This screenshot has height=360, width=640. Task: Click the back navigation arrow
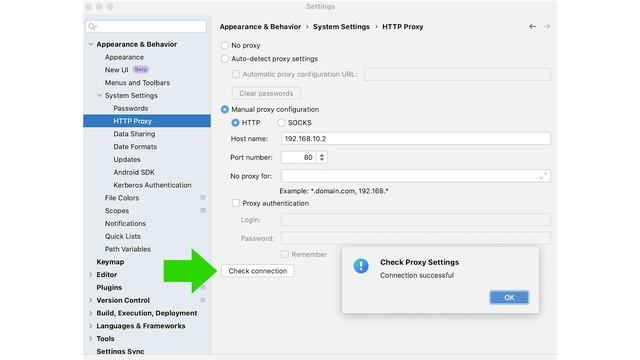click(x=532, y=27)
